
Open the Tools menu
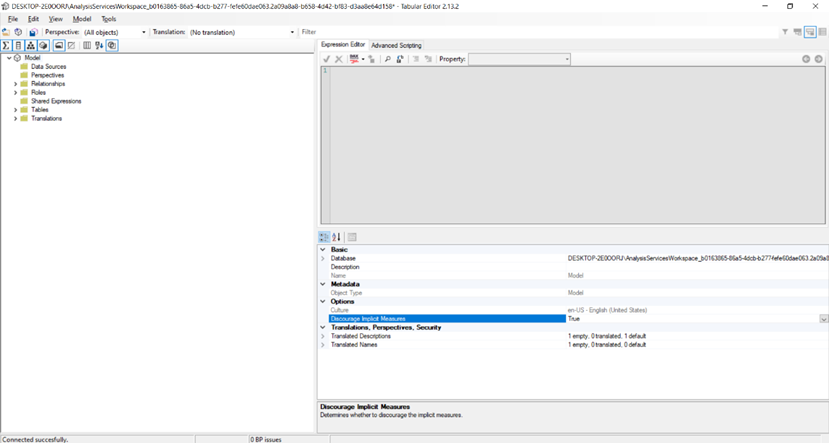108,19
